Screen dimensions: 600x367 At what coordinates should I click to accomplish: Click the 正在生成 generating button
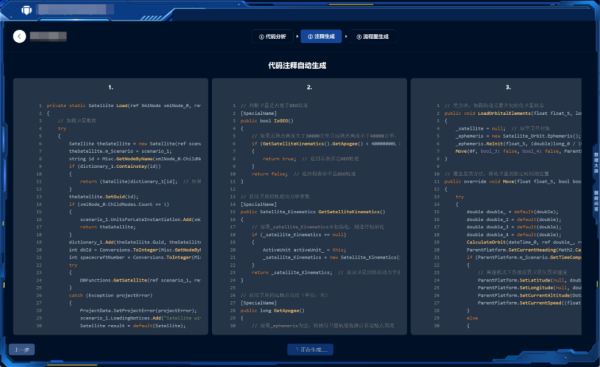point(310,349)
